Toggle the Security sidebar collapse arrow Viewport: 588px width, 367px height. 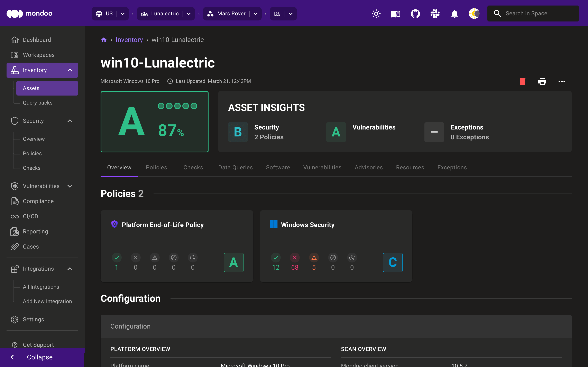coord(70,121)
